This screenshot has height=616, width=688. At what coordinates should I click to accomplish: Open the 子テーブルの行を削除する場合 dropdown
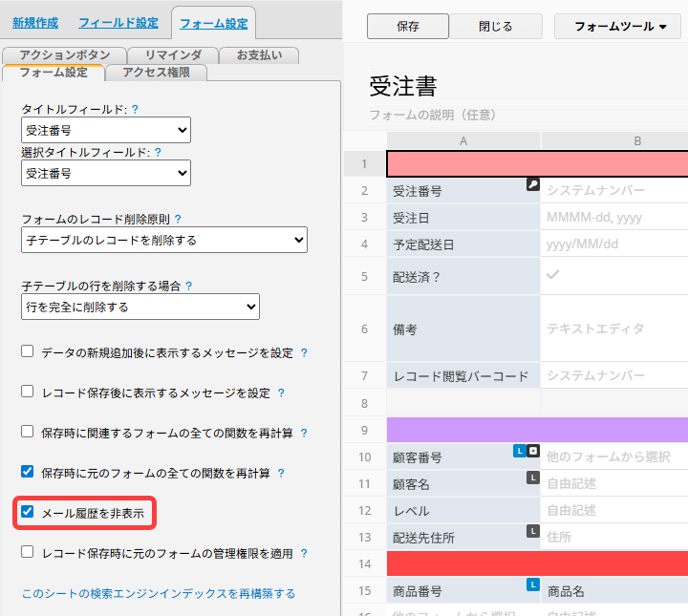click(140, 307)
